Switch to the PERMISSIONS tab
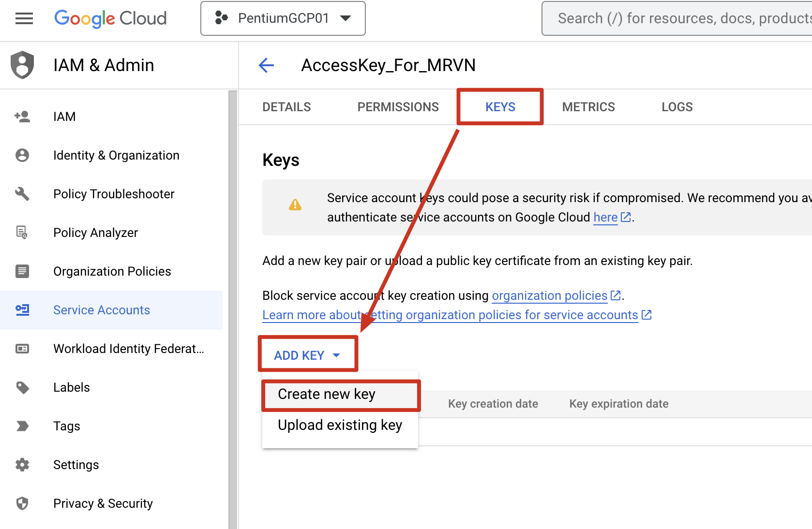The image size is (812, 529). point(398,107)
